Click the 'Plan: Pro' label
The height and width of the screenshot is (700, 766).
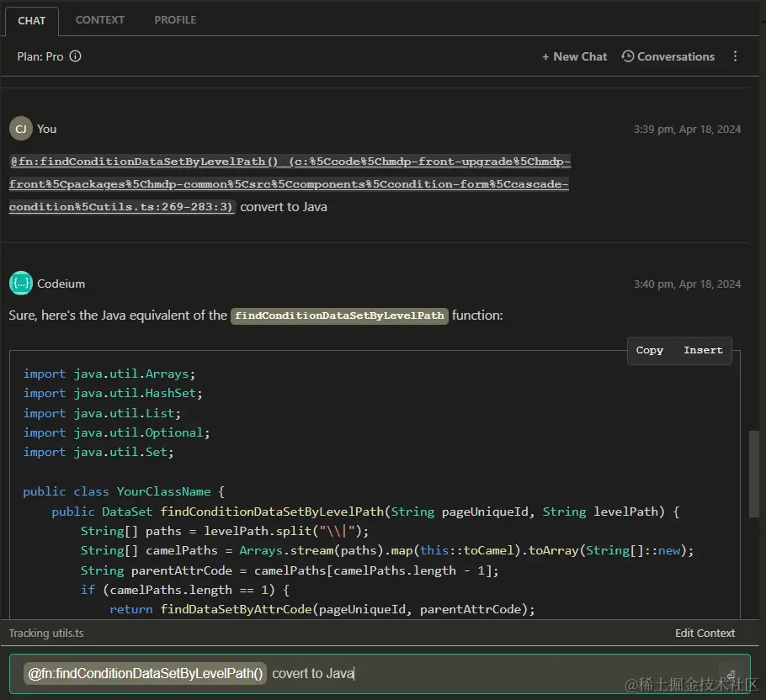(x=40, y=56)
